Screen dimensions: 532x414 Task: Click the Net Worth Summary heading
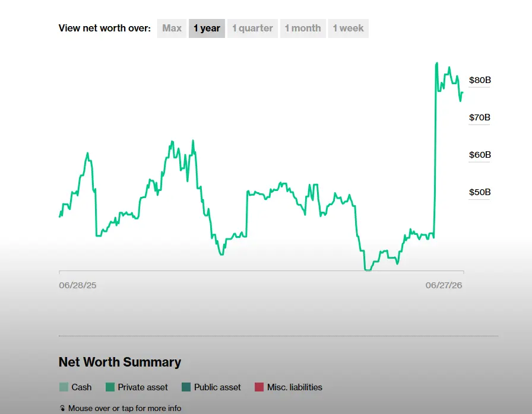(x=120, y=362)
